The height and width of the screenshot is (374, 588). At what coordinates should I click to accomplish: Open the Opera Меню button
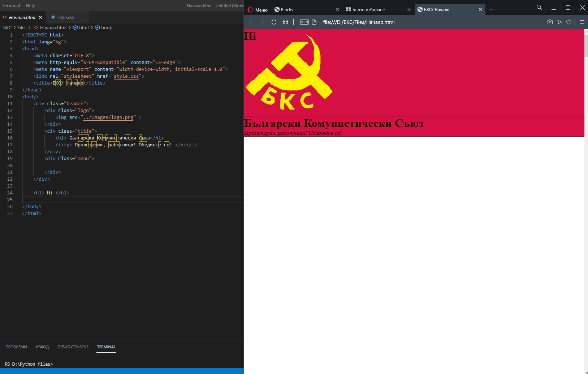coord(257,9)
